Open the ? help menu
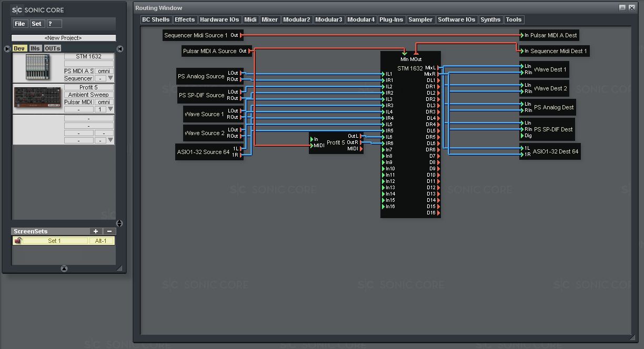This screenshot has height=349, width=644. tap(54, 24)
